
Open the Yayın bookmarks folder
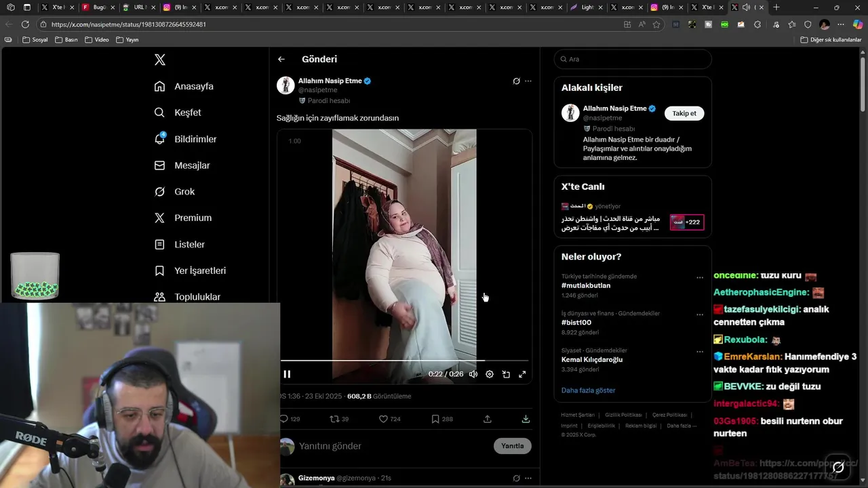[x=127, y=40]
